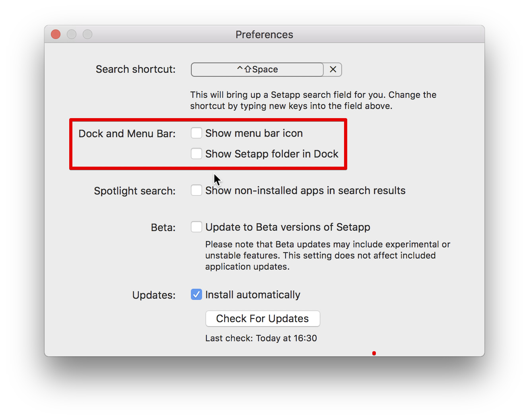
Task: Click the Preferences window title
Action: tap(264, 35)
